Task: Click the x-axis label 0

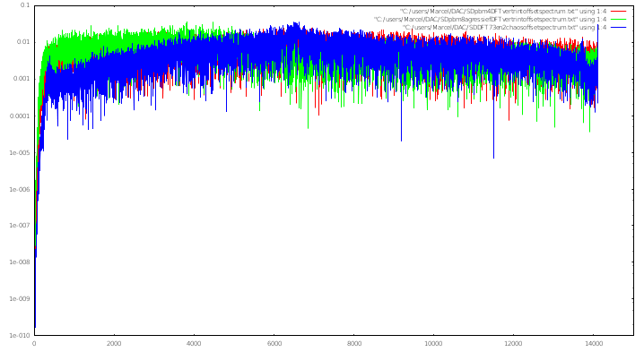Action: (x=34, y=344)
